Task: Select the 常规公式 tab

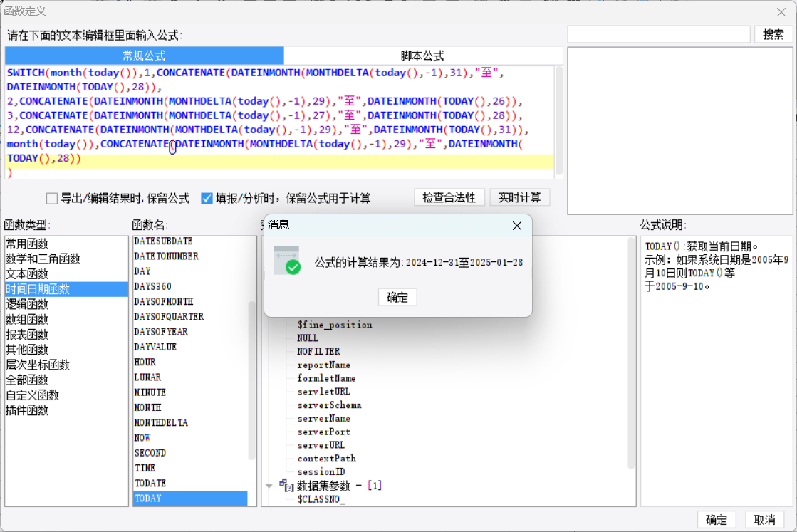Action: pos(145,56)
